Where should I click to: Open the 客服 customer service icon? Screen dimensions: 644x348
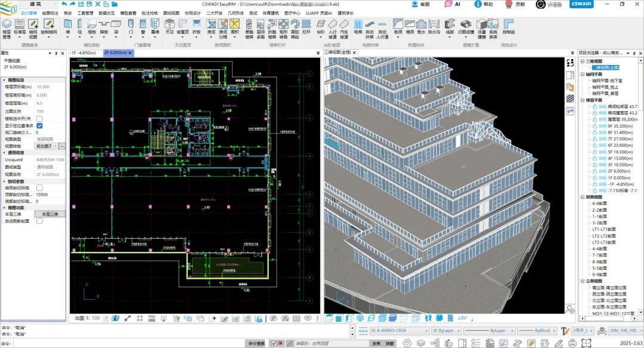point(421,4)
